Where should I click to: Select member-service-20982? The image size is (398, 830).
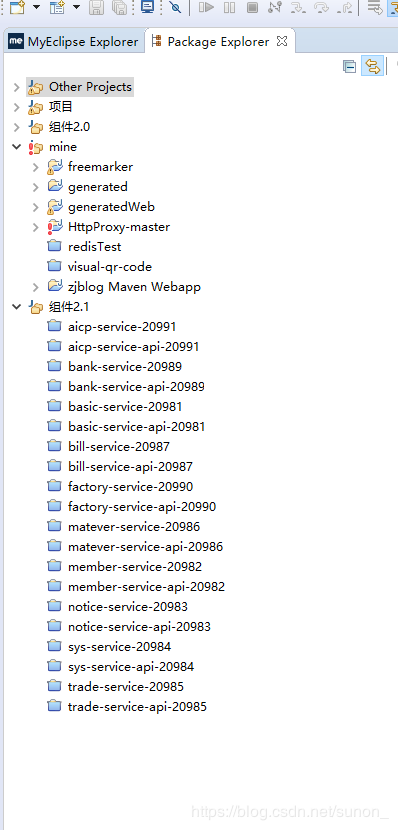tap(135, 567)
